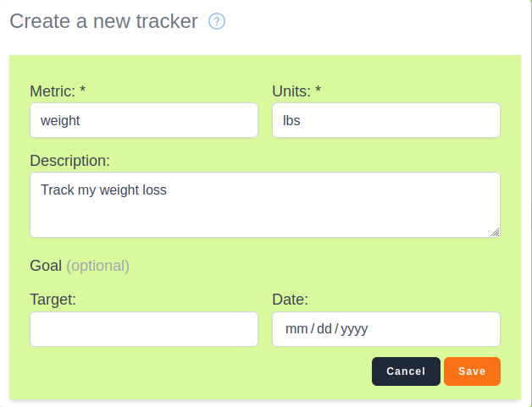
Task: Click the Units field containing "lbs"
Action: pyautogui.click(x=385, y=120)
